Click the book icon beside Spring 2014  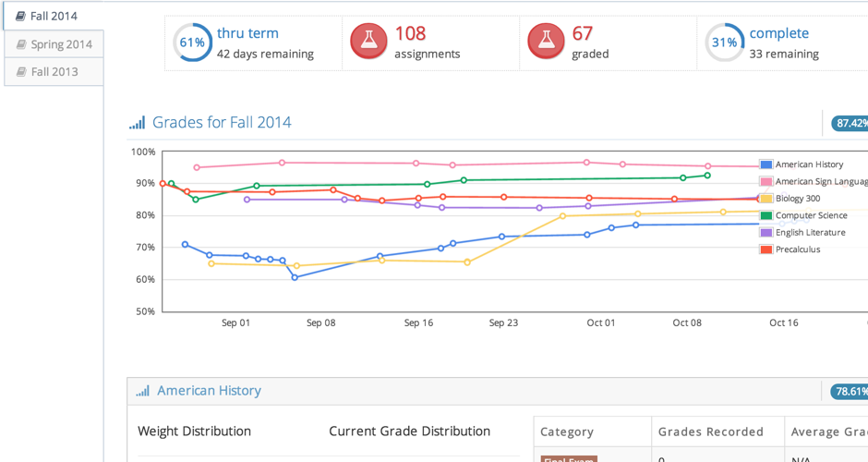pyautogui.click(x=22, y=44)
